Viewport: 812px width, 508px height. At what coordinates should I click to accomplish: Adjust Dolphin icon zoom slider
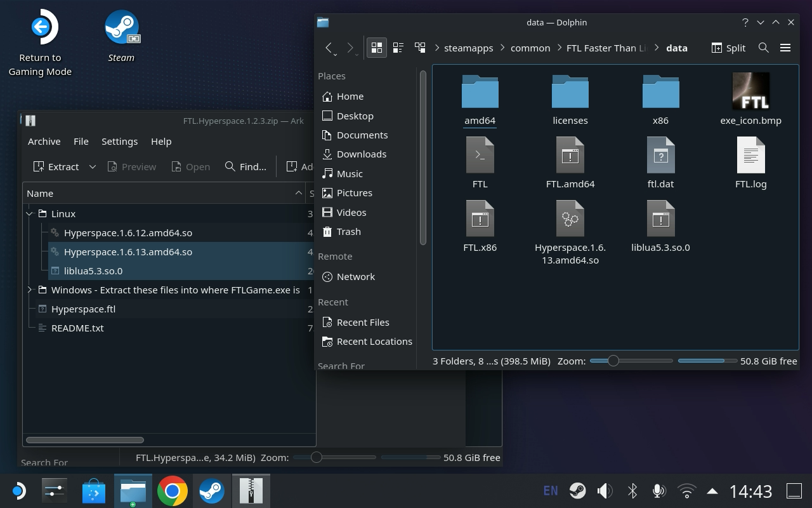[x=631, y=361]
